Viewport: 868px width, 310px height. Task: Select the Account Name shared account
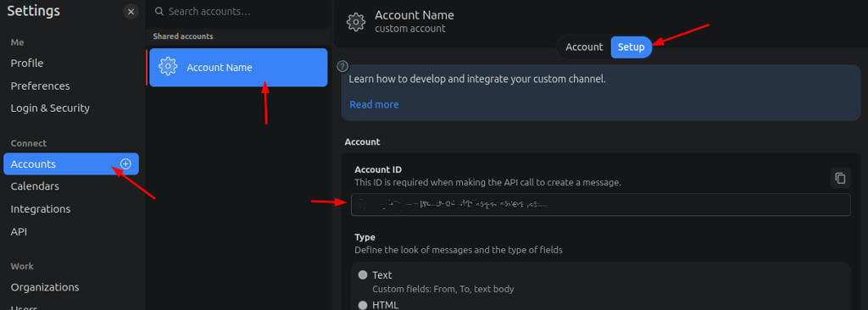pyautogui.click(x=238, y=68)
